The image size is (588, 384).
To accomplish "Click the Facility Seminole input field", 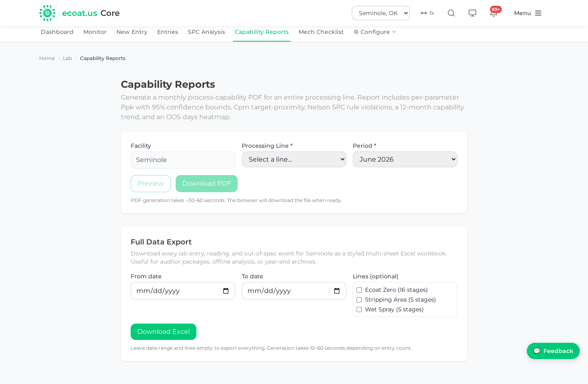I will (183, 160).
